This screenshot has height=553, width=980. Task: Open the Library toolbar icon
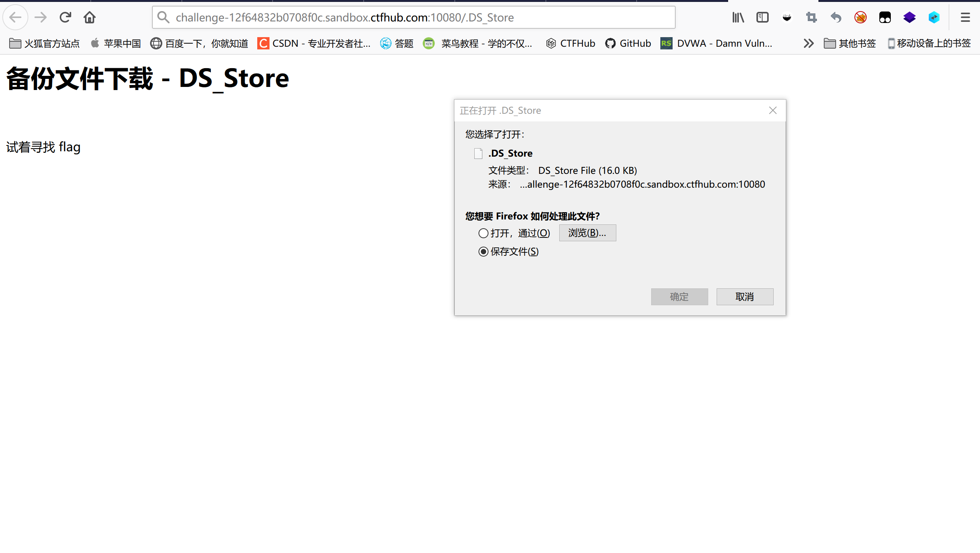pyautogui.click(x=738, y=17)
